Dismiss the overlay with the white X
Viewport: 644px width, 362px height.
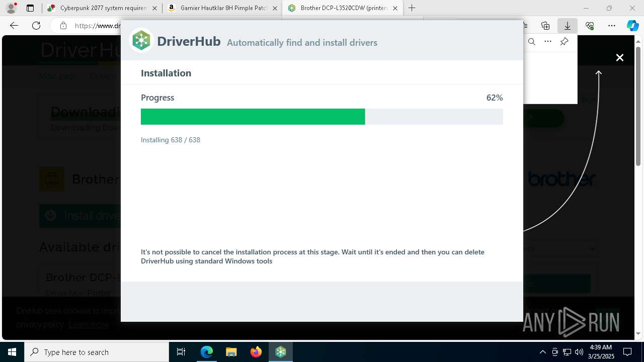point(620,58)
